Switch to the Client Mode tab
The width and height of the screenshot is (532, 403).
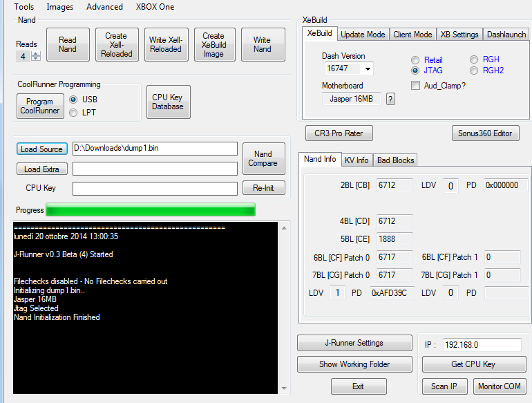pos(412,35)
